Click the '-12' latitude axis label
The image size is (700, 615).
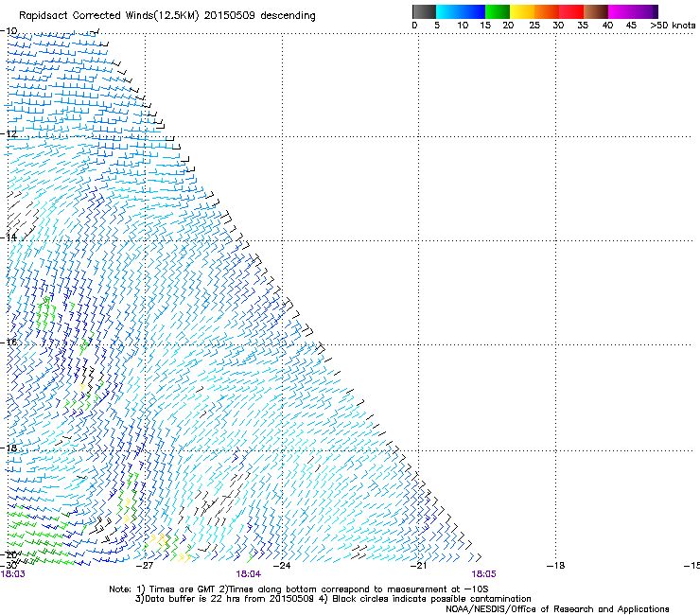[x=9, y=133]
